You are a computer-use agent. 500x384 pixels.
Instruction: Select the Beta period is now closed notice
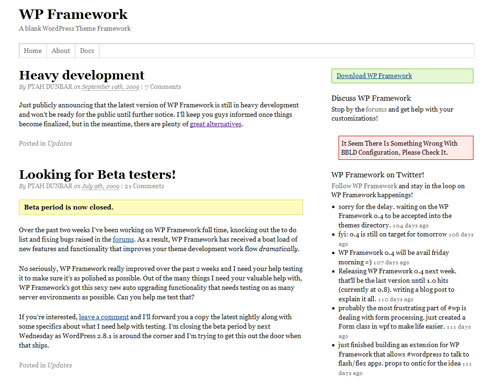161,207
